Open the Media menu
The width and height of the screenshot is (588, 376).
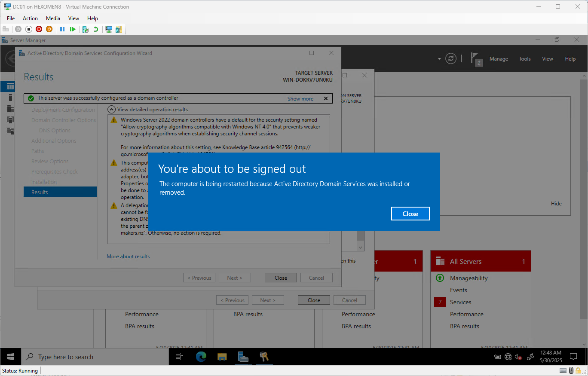(53, 18)
